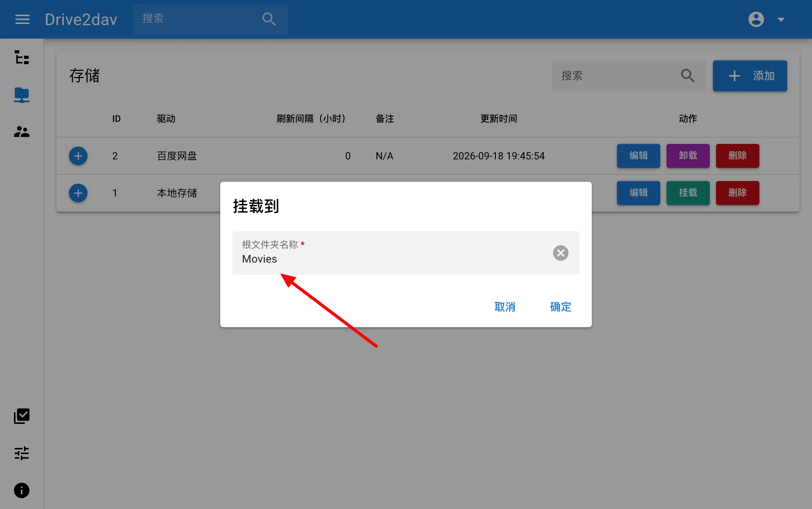Expand the 百度网盘 row details
This screenshot has width=812, height=509.
point(78,156)
